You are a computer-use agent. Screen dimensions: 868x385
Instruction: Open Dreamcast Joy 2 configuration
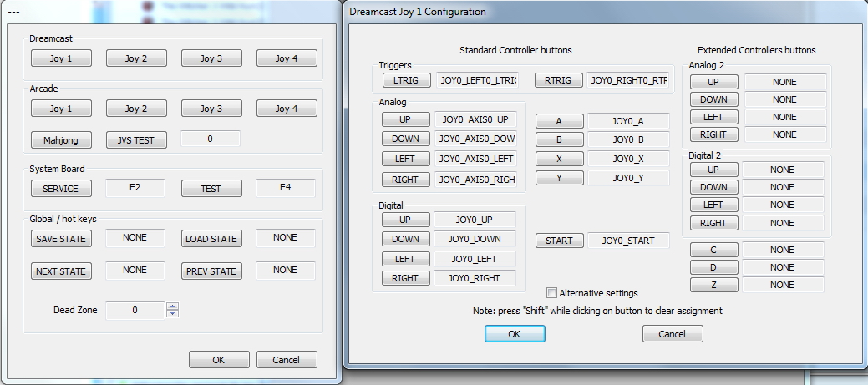(x=136, y=58)
